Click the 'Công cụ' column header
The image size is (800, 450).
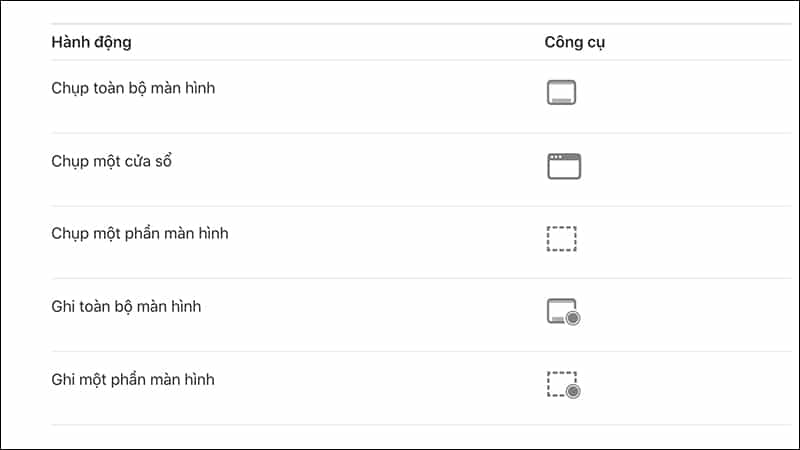(576, 42)
